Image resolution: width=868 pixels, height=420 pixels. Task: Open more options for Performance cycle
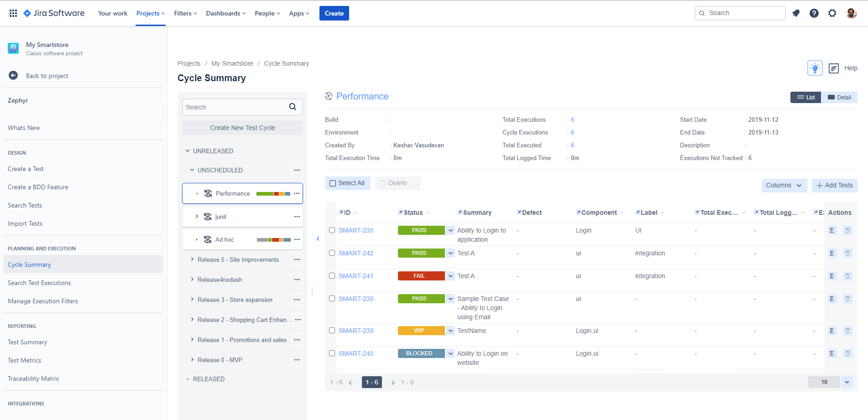tap(297, 193)
